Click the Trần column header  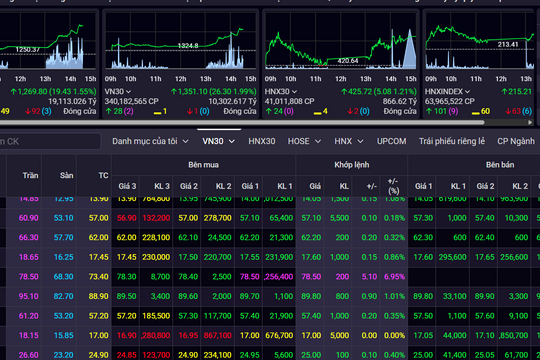point(30,175)
